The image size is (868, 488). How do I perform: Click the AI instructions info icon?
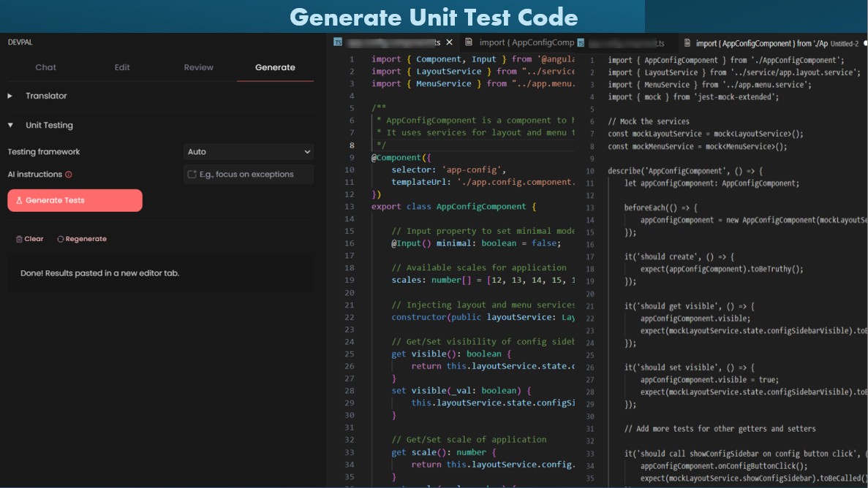click(69, 175)
